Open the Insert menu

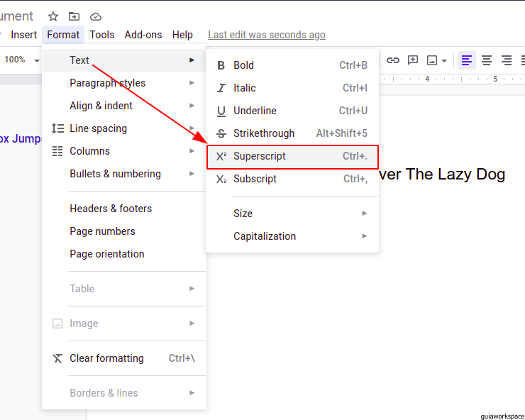point(24,35)
